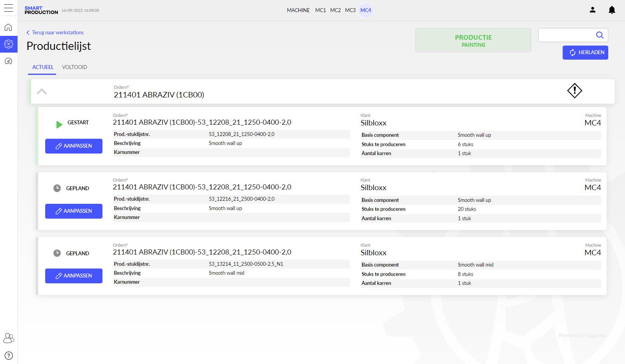This screenshot has width=625, height=364.
Task: Go to home icon in sidebar
Action: 9,28
